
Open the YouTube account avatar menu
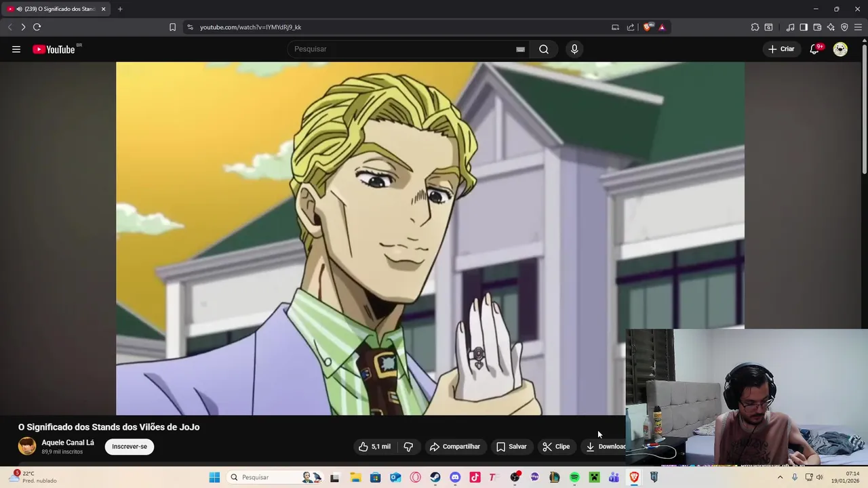pos(840,49)
